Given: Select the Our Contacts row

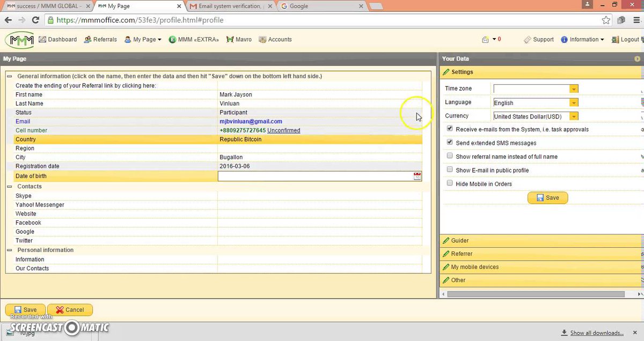Looking at the screenshot, I should (218, 269).
